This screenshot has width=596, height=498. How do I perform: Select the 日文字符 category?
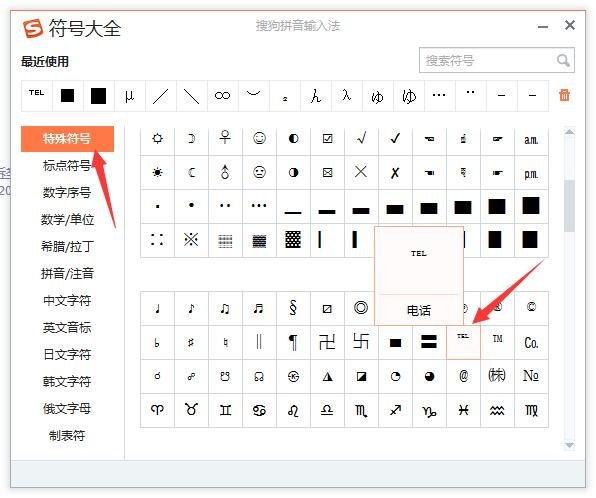(67, 355)
